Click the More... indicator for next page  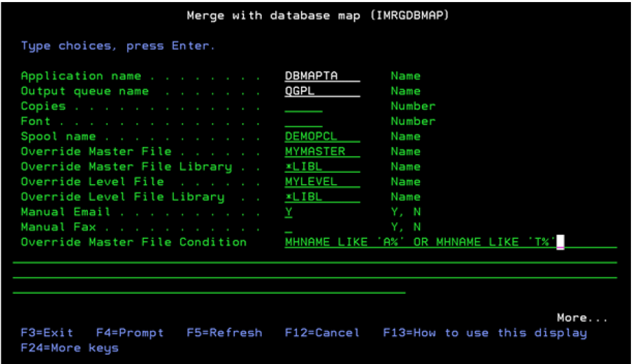click(582, 318)
